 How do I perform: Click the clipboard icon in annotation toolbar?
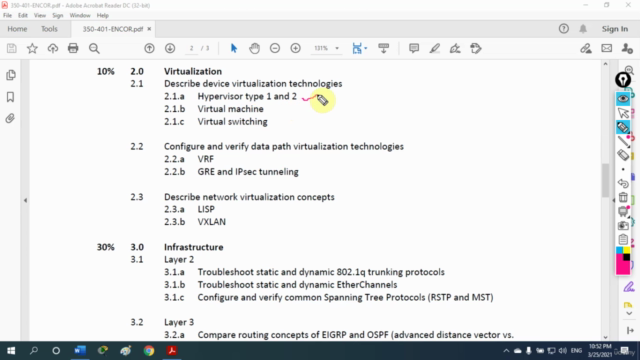[623, 239]
